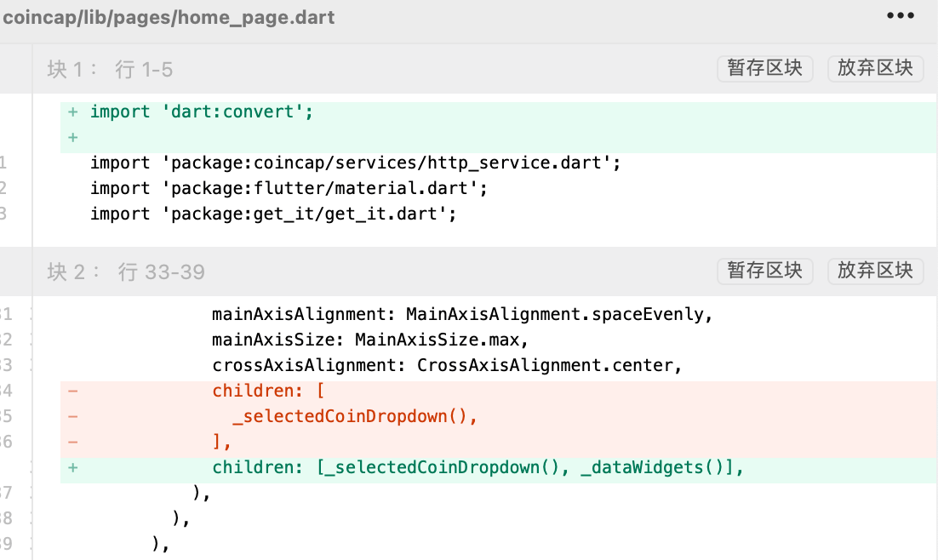Click the 块 2: 行 33-39 hunk header
938x560 pixels.
tap(126, 272)
